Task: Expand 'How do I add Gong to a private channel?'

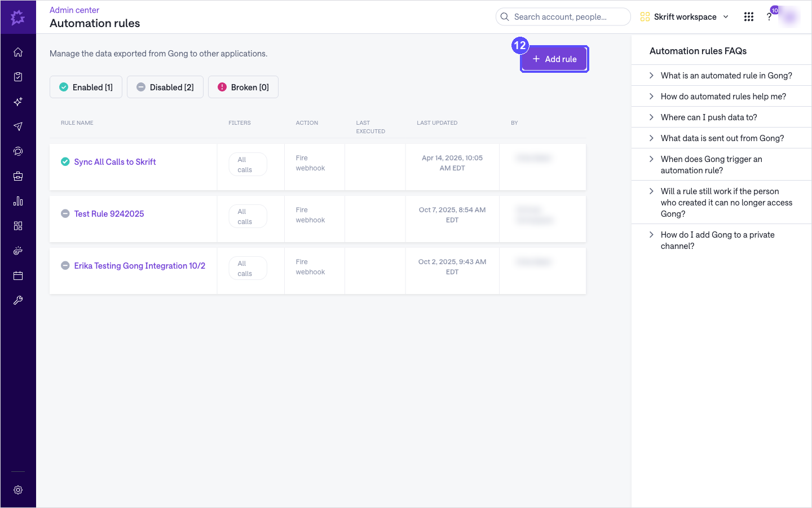Action: 722,240
